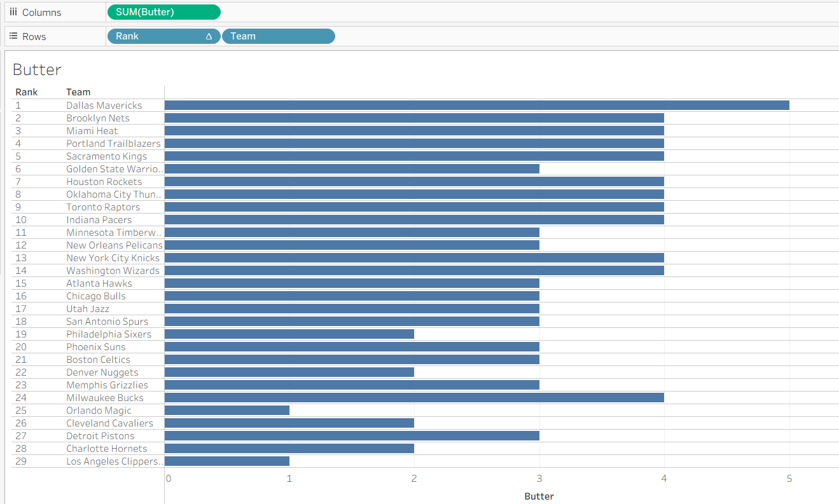
Task: Select the New Orleans Pelicans team label
Action: pos(114,245)
